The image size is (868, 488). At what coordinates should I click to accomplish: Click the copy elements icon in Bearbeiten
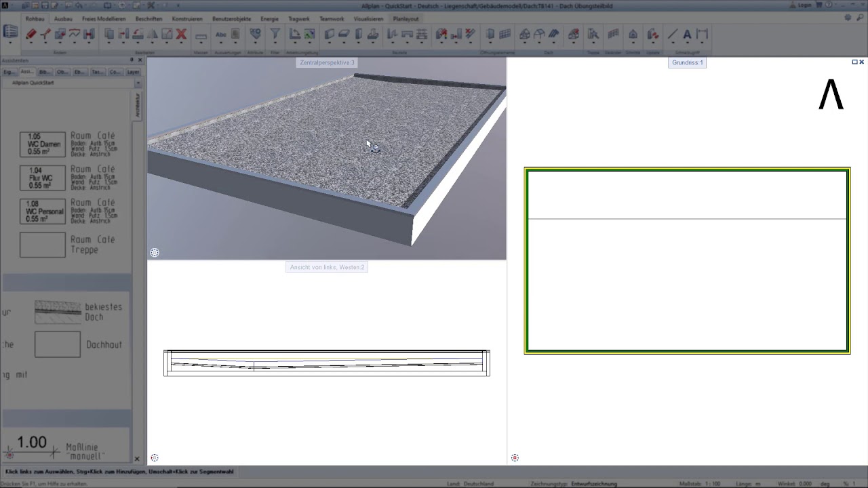point(108,34)
